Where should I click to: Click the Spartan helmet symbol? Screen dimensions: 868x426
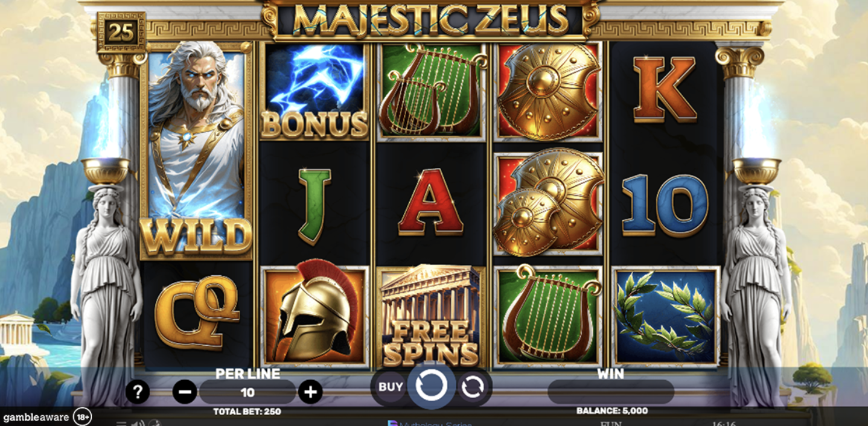[x=314, y=316]
